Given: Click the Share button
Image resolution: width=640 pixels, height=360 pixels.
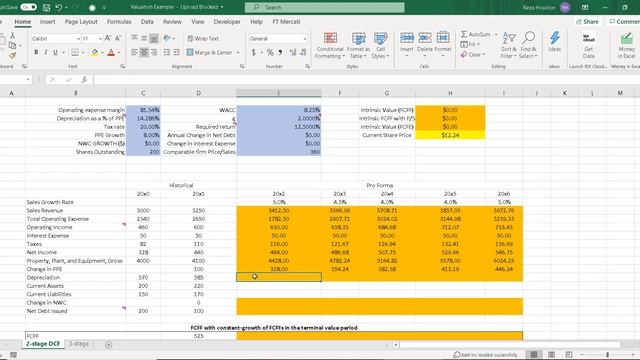Looking at the screenshot, I should [587, 22].
